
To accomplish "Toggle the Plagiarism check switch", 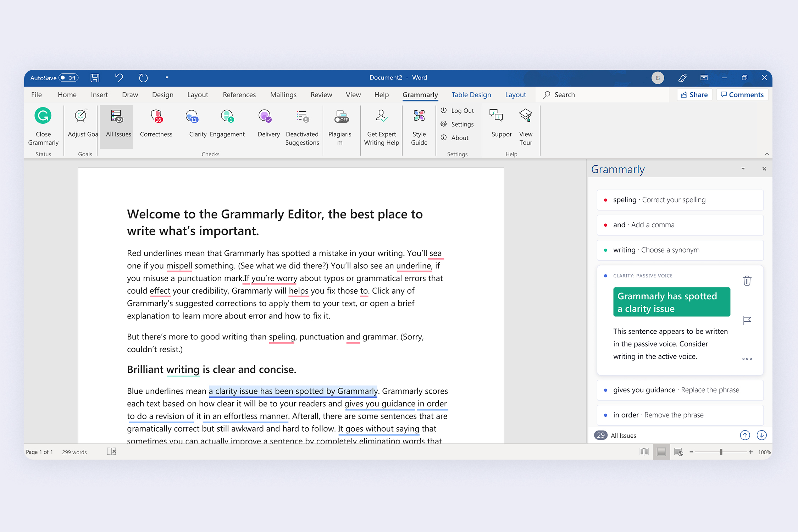I will 342,120.
